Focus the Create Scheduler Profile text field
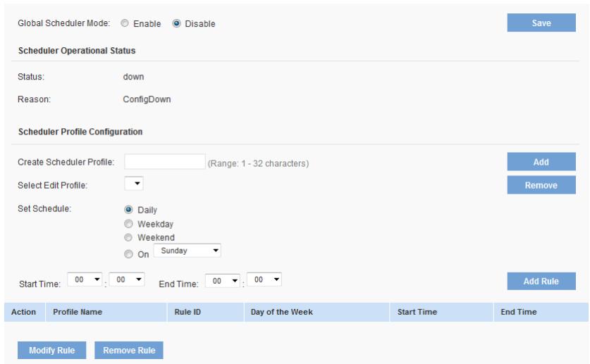 click(x=164, y=163)
